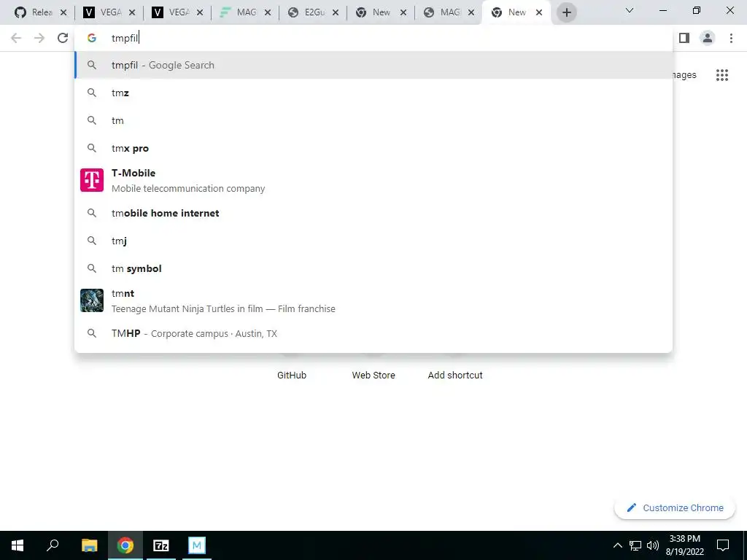
Task: Choose the tmj suggestion
Action: 373,241
